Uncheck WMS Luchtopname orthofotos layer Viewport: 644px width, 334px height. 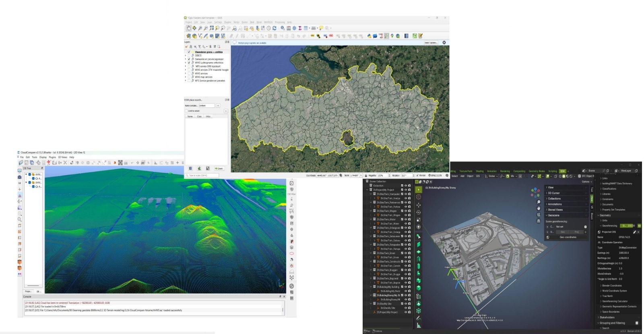[189, 63]
